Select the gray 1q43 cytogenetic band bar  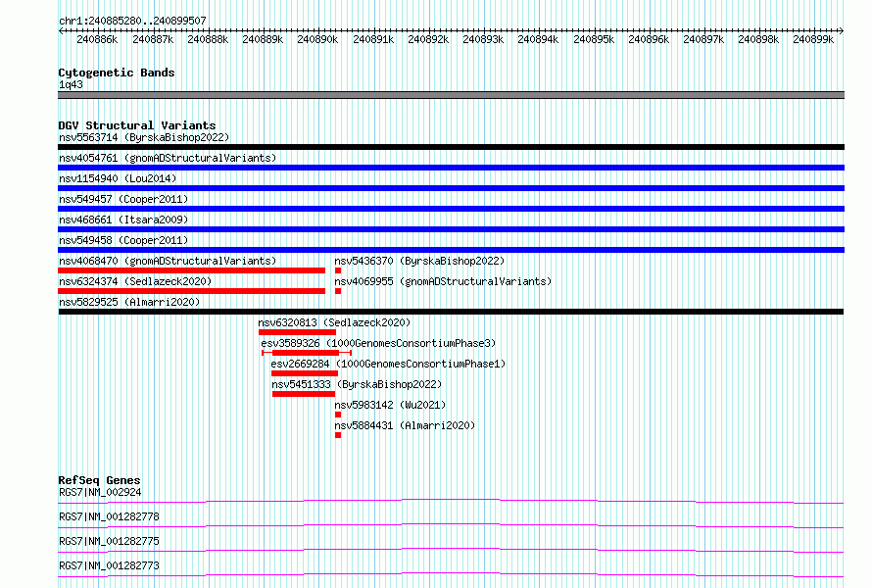pos(451,95)
